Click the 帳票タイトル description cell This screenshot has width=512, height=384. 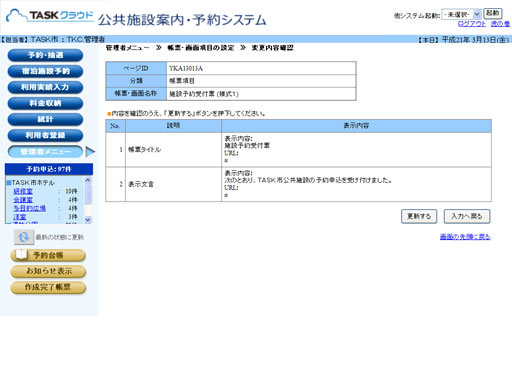(173, 150)
